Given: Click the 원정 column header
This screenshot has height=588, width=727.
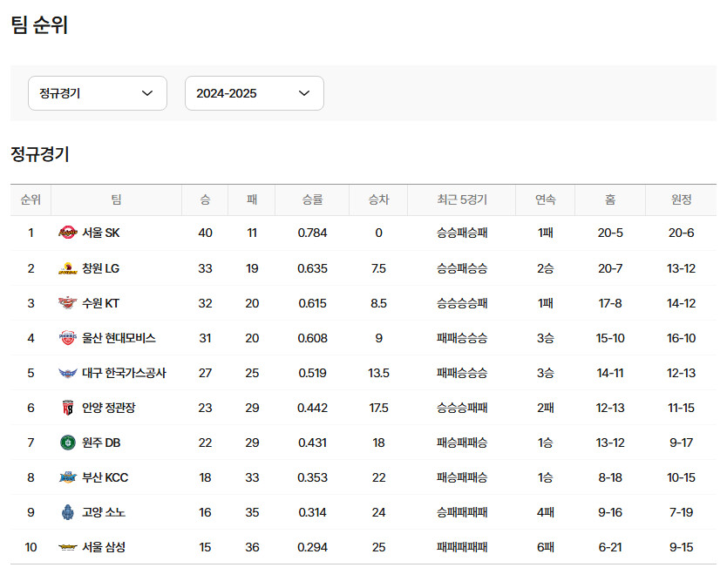Looking at the screenshot, I should 681,199.
